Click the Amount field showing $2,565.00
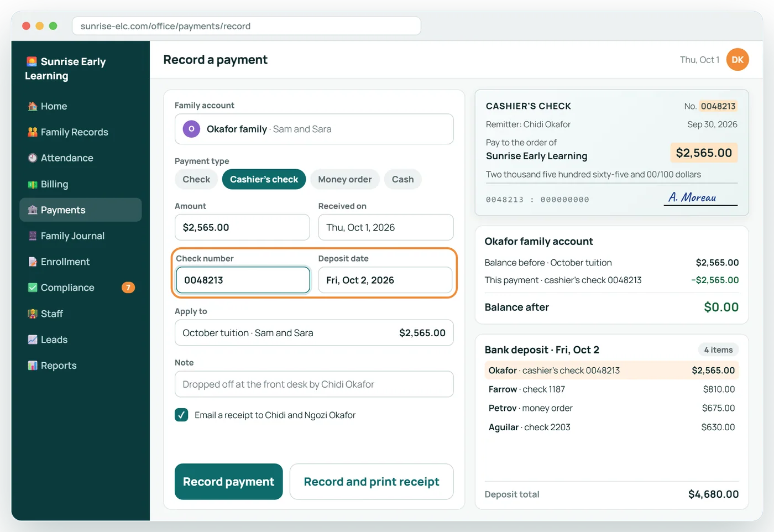The image size is (774, 532). coord(242,227)
